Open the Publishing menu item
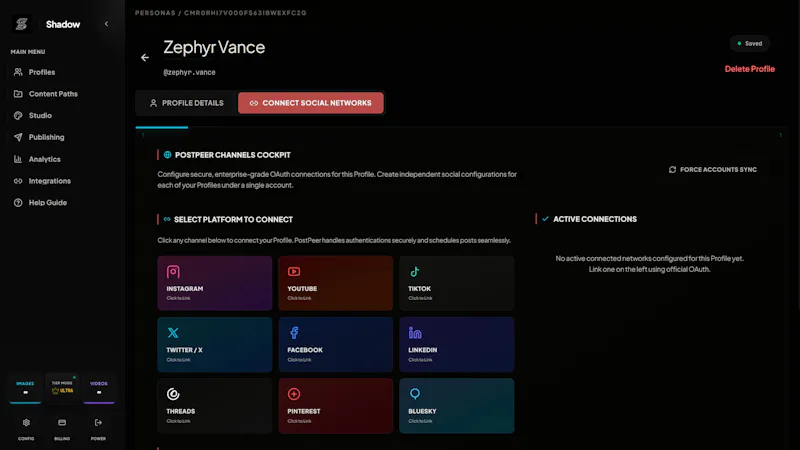Viewport: 800px width, 450px height. point(39,137)
